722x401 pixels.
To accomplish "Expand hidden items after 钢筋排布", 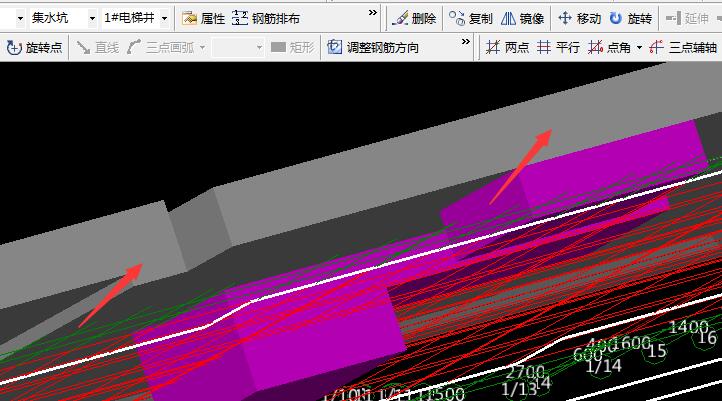I will 373,13.
